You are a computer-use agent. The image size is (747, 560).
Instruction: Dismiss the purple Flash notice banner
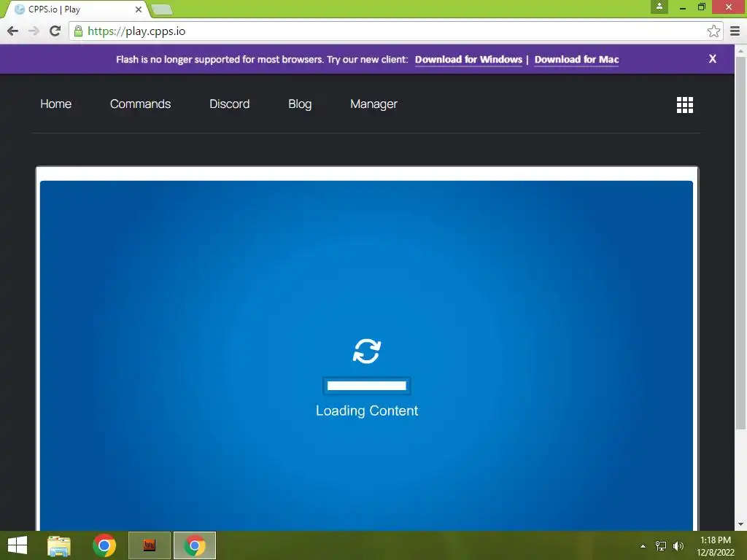pyautogui.click(x=712, y=58)
